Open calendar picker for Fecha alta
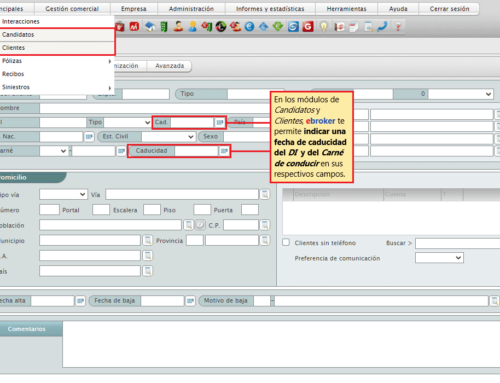The image size is (500, 383). point(80,301)
